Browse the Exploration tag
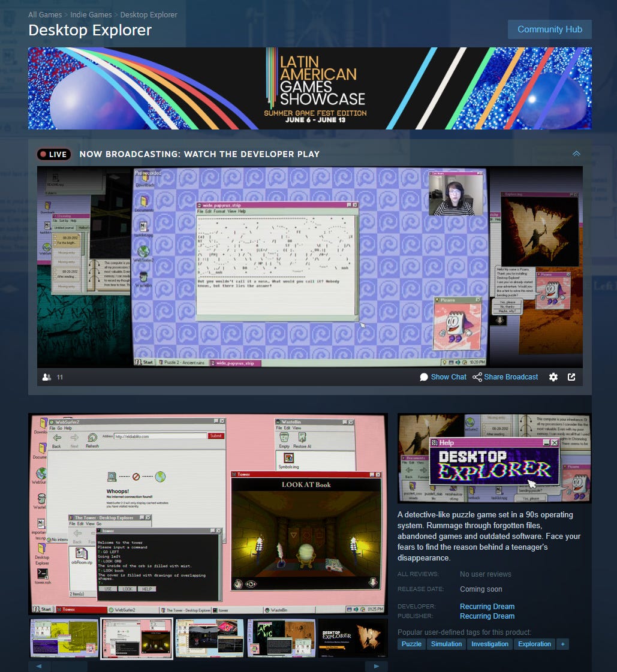Viewport: 617px width, 672px height. (534, 644)
